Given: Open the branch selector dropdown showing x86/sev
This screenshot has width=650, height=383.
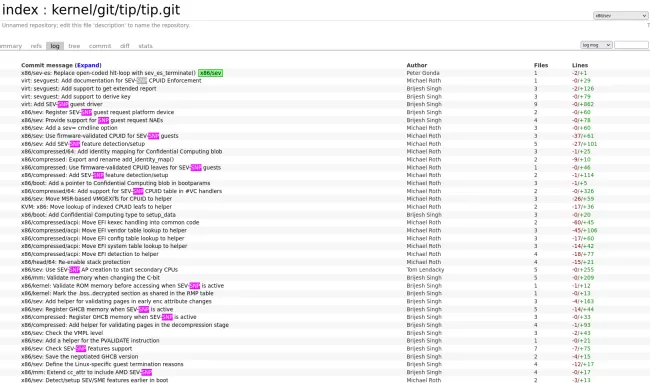Looking at the screenshot, I should [x=620, y=16].
